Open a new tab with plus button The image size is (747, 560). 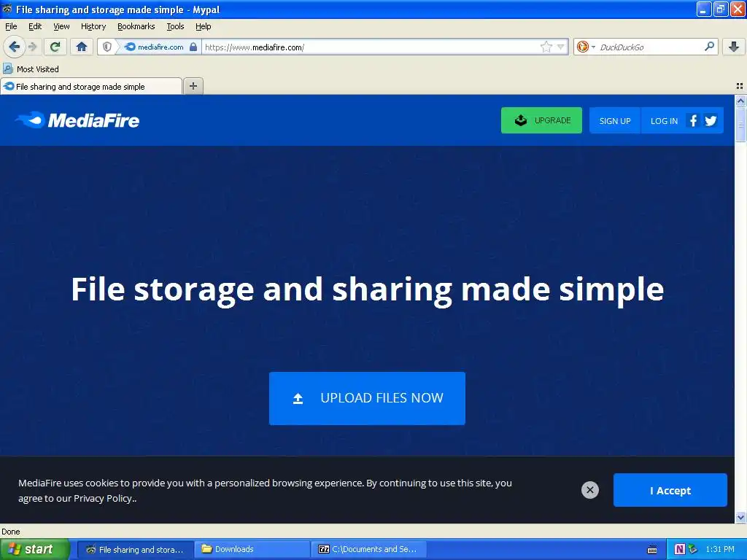point(193,86)
